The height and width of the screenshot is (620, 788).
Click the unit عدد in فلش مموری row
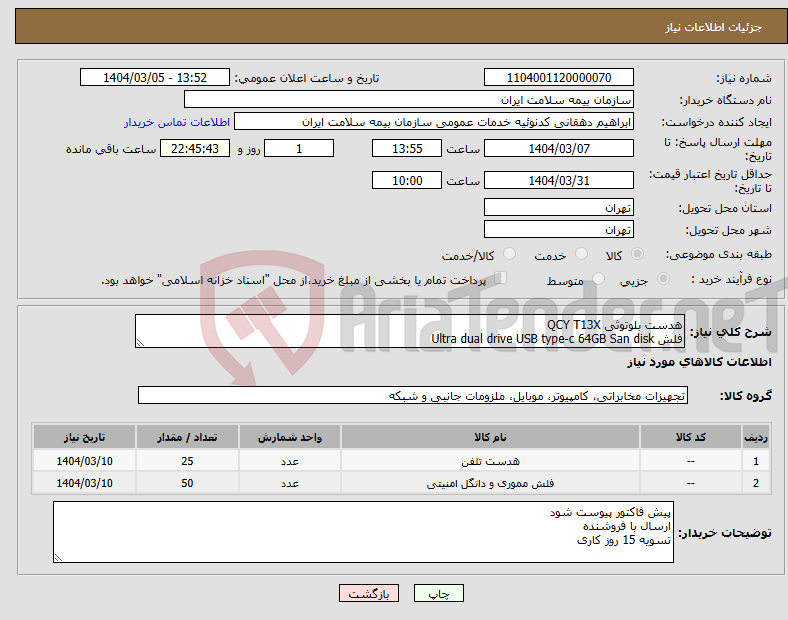290,483
